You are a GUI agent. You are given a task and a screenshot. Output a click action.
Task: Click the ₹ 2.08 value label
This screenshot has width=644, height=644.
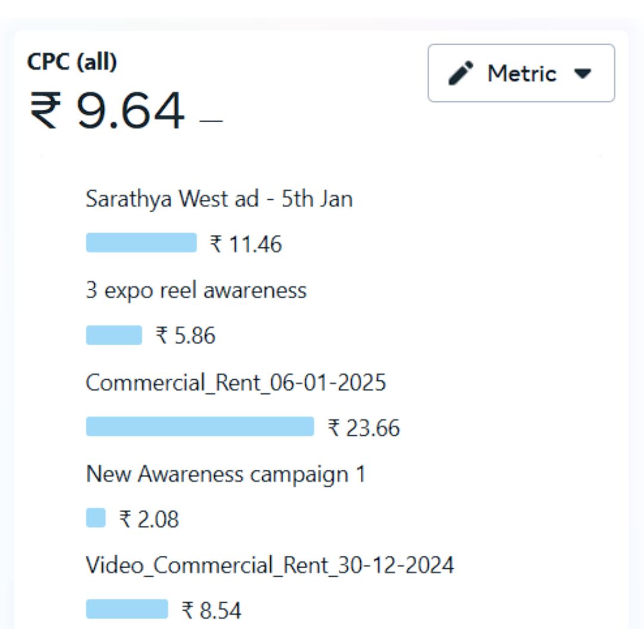[x=149, y=519]
